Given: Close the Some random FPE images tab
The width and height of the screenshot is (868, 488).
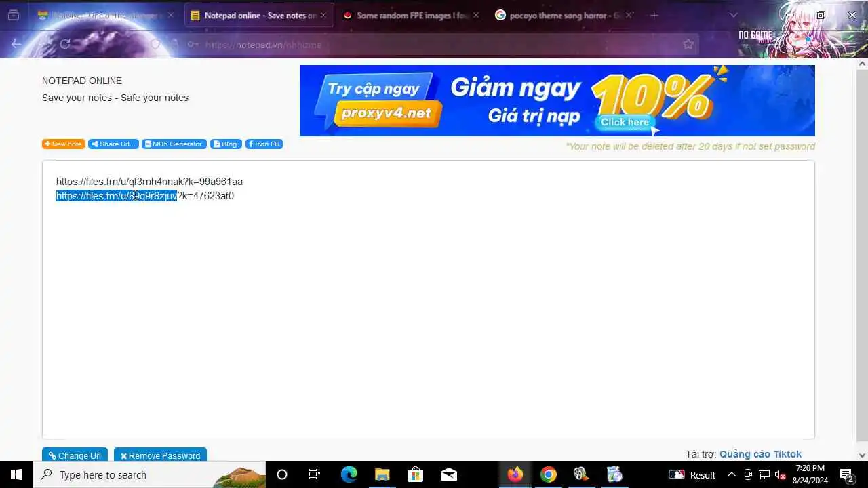Looking at the screenshot, I should pos(475,15).
